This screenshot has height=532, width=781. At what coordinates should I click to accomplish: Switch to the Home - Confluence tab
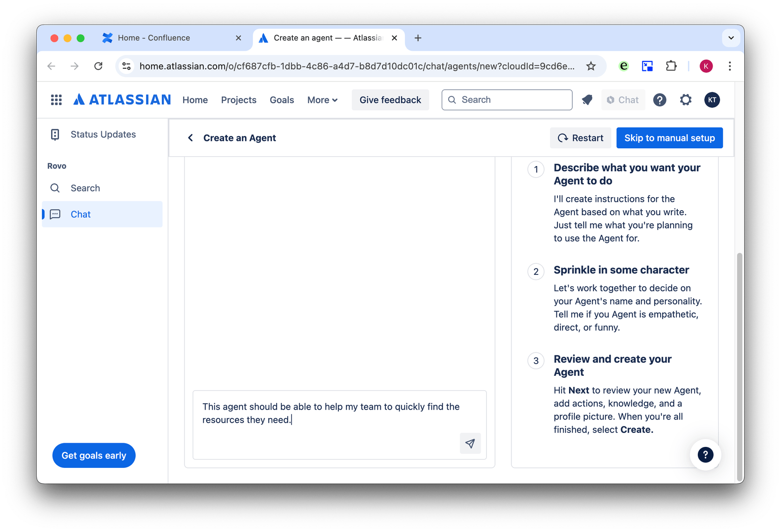tap(154, 38)
